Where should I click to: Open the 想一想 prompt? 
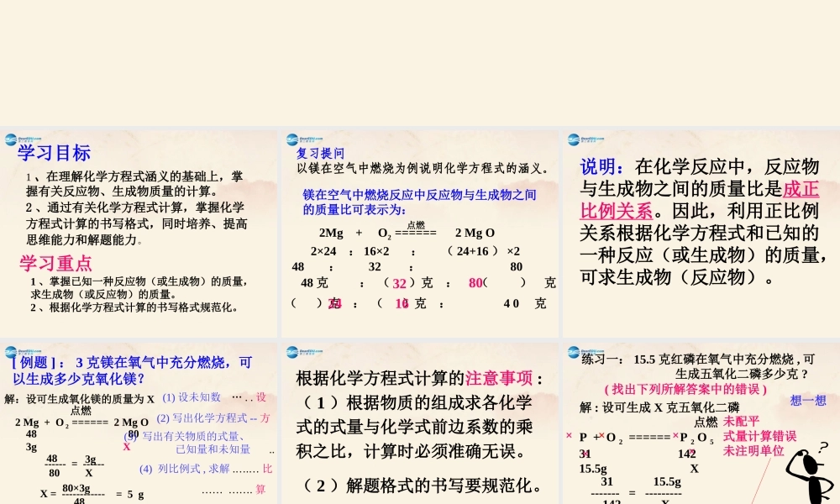tap(808, 399)
